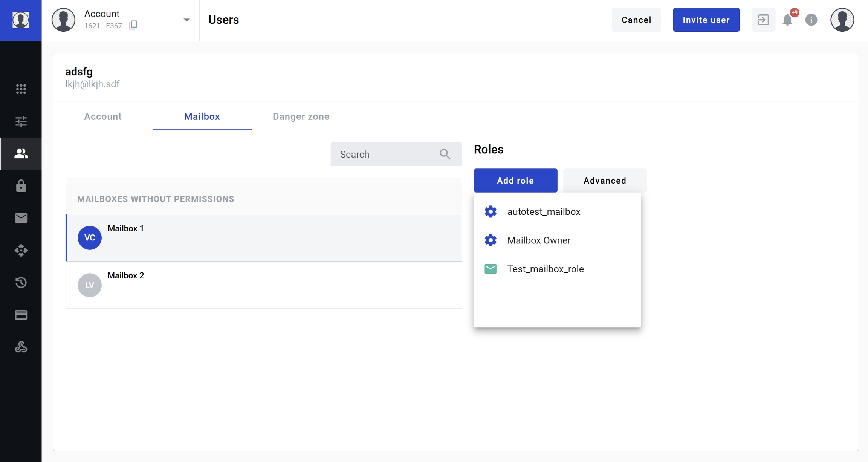Click the Advanced button
Screen dimensions: 868x462
[x=605, y=181]
